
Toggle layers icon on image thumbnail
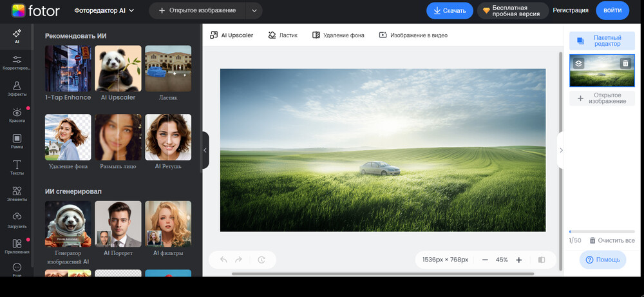[x=578, y=63]
